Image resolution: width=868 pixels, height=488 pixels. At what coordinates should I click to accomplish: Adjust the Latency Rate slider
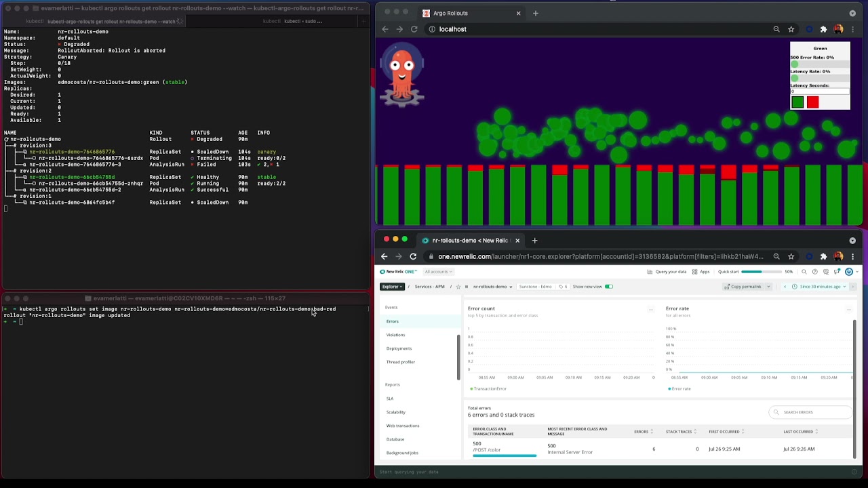[820, 79]
